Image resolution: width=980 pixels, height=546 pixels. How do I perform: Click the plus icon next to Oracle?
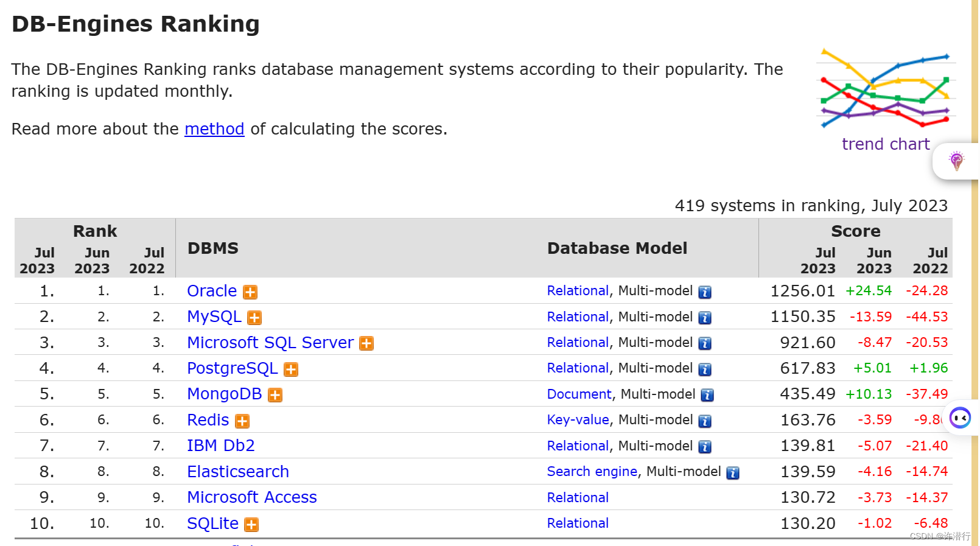250,292
